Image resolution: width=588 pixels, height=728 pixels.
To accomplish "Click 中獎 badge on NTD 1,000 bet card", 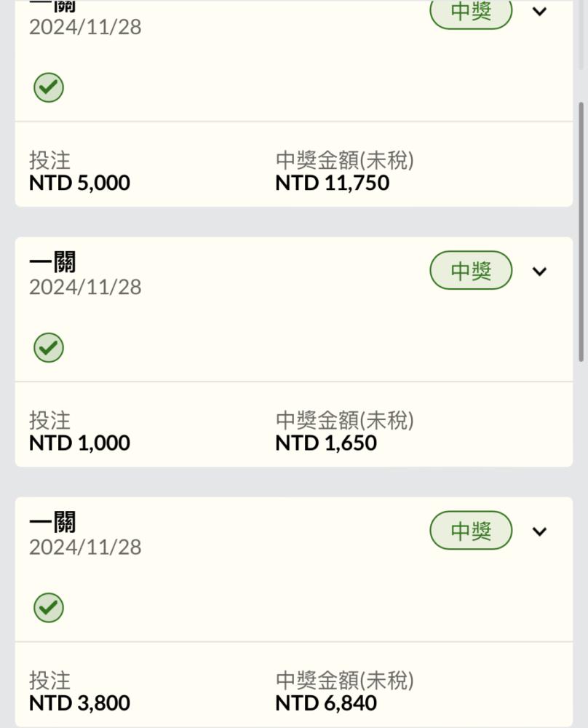I will pos(471,270).
